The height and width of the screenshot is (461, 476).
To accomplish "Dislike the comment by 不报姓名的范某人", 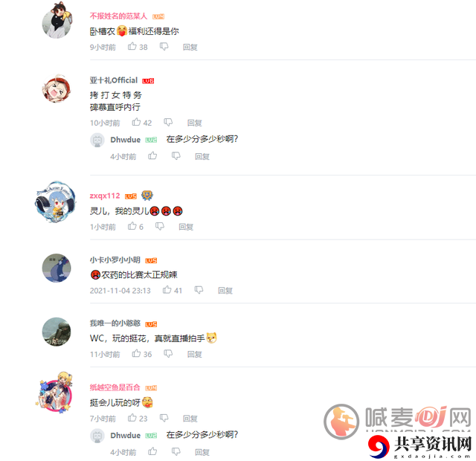I will tap(164, 46).
